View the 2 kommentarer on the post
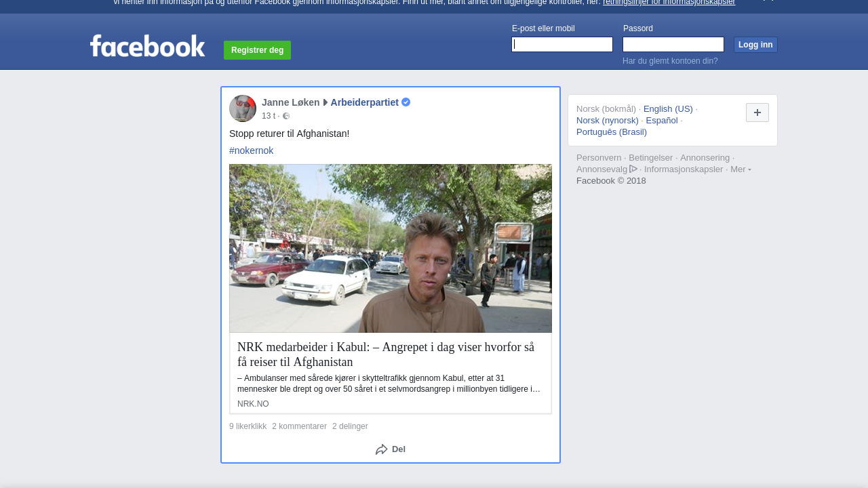The height and width of the screenshot is (488, 868). point(299,426)
